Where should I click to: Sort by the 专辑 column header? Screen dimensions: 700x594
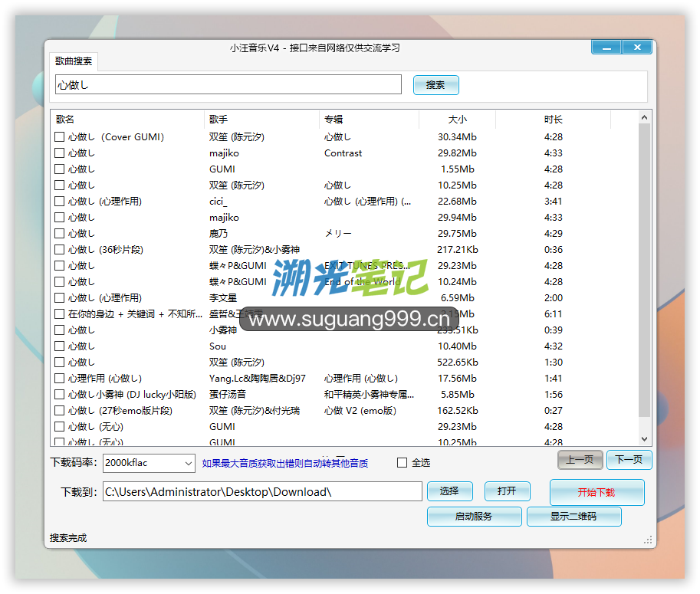click(370, 119)
